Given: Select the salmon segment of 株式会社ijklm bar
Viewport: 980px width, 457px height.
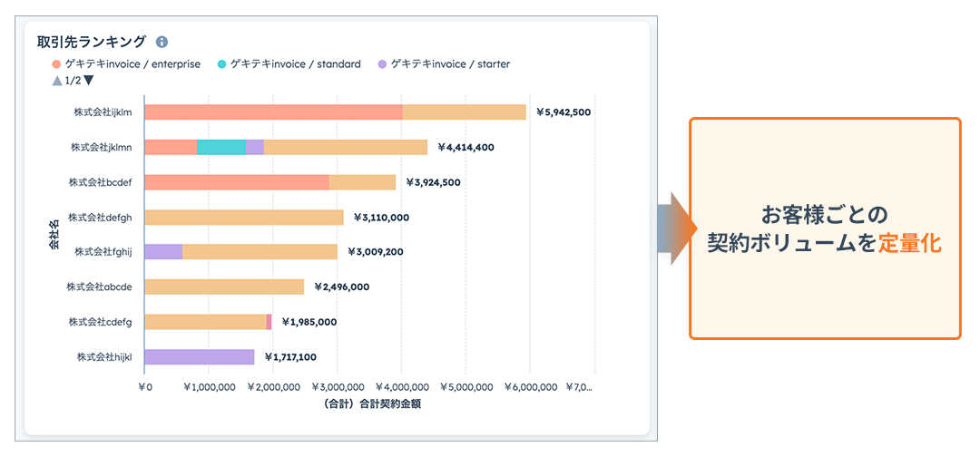Looking at the screenshot, I should pyautogui.click(x=273, y=112).
